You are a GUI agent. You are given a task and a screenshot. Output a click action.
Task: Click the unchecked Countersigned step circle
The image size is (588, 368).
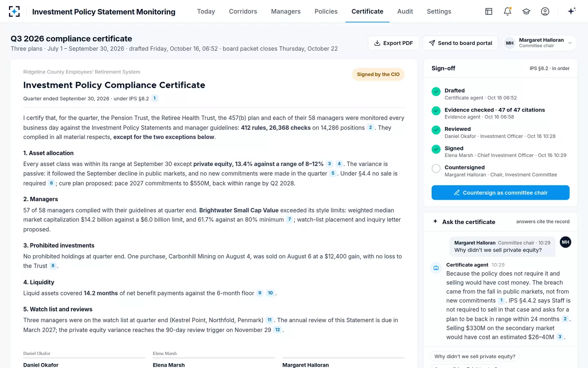pyautogui.click(x=436, y=168)
